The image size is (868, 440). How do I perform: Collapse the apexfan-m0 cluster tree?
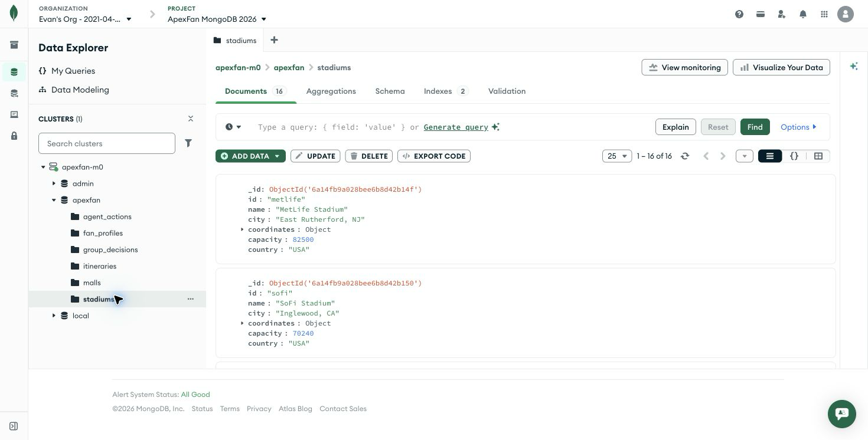tap(43, 167)
